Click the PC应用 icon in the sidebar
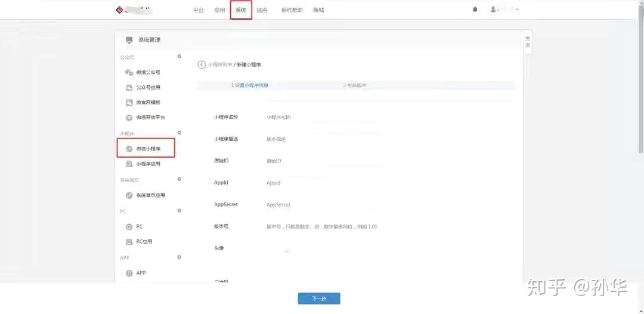Image resolution: width=644 pixels, height=314 pixels. click(x=129, y=242)
